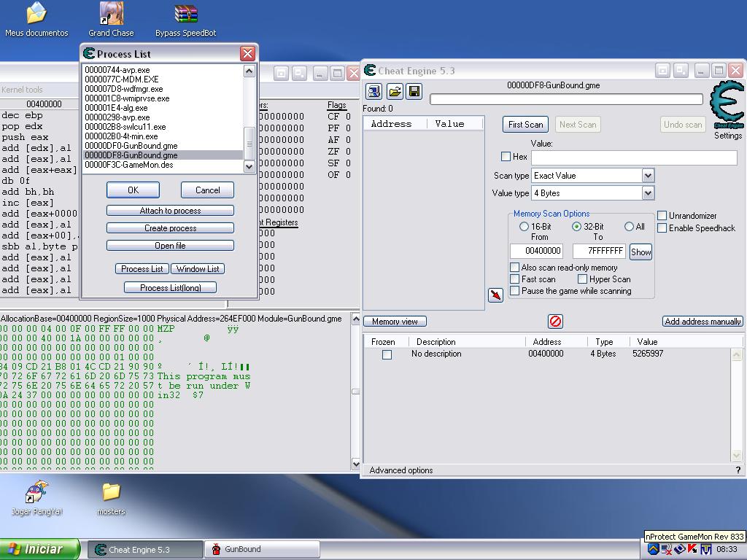Select 00000DF0-GunBound.gme in process list
The width and height of the screenshot is (747, 560).
163,146
